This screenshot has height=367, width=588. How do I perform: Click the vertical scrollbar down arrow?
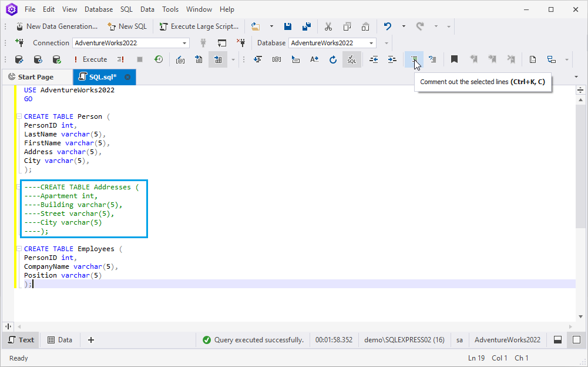tap(580, 316)
